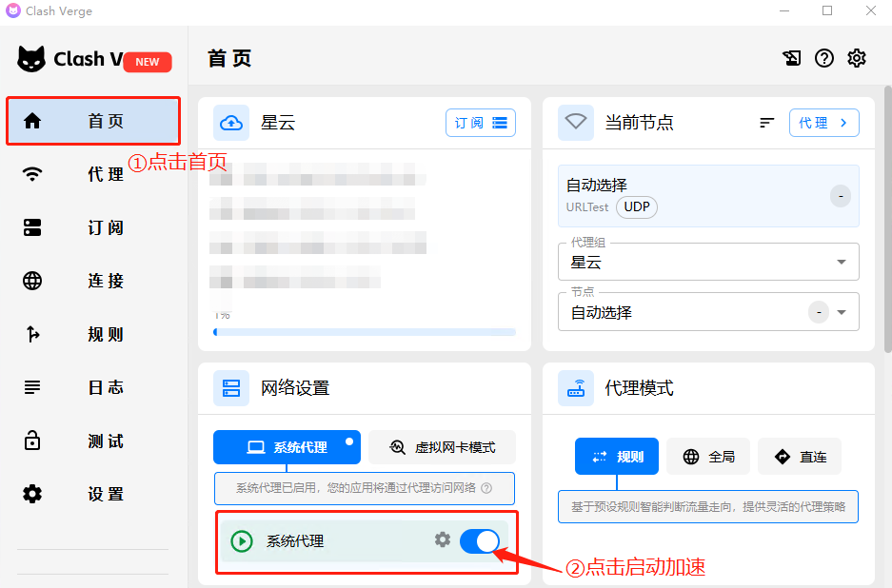Screen dimensions: 892x588
Task: Click the delay dash badge in 节点 dropdown
Action: click(x=819, y=312)
